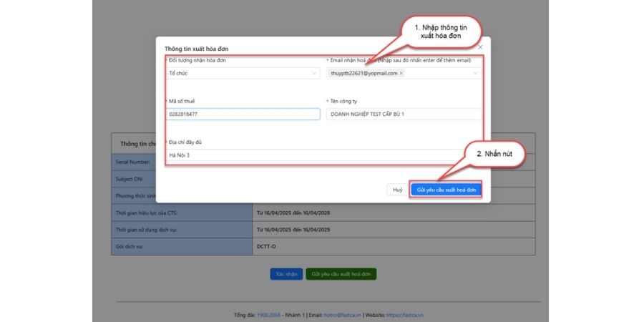644x322 pixels.
Task: Visit the https://fastca.vn website link
Action: coord(404,315)
